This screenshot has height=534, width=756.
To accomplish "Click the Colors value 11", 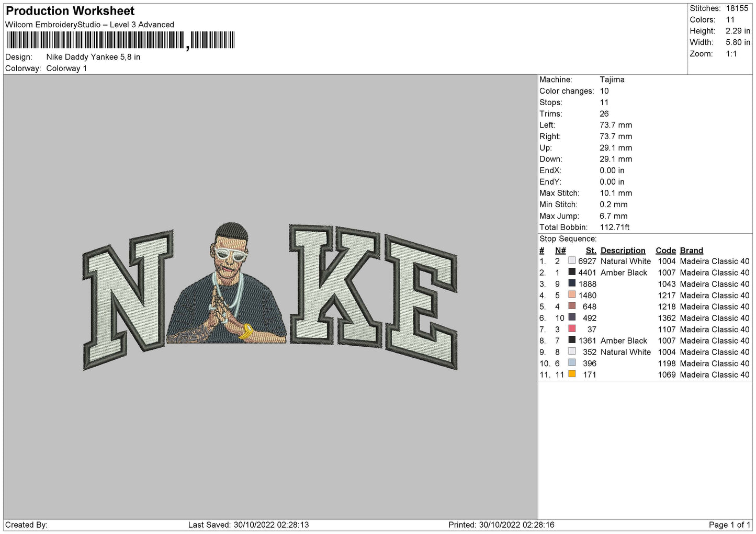I will click(730, 20).
